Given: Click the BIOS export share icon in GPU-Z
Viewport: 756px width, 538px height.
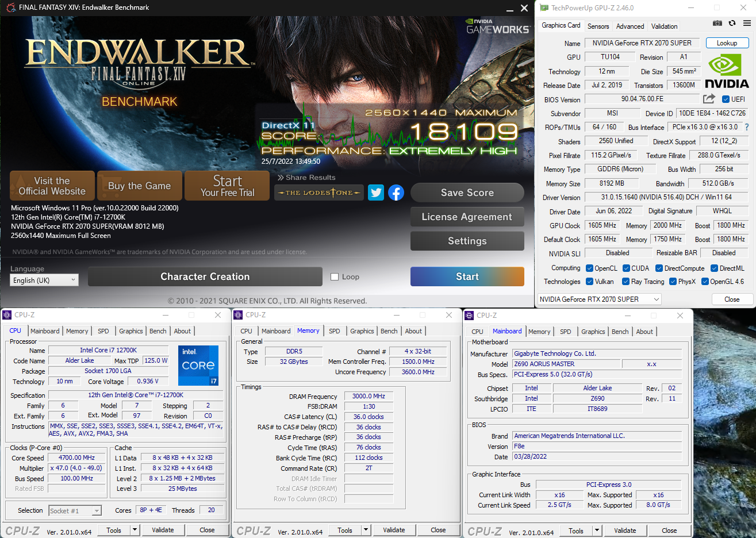Looking at the screenshot, I should click(x=709, y=99).
